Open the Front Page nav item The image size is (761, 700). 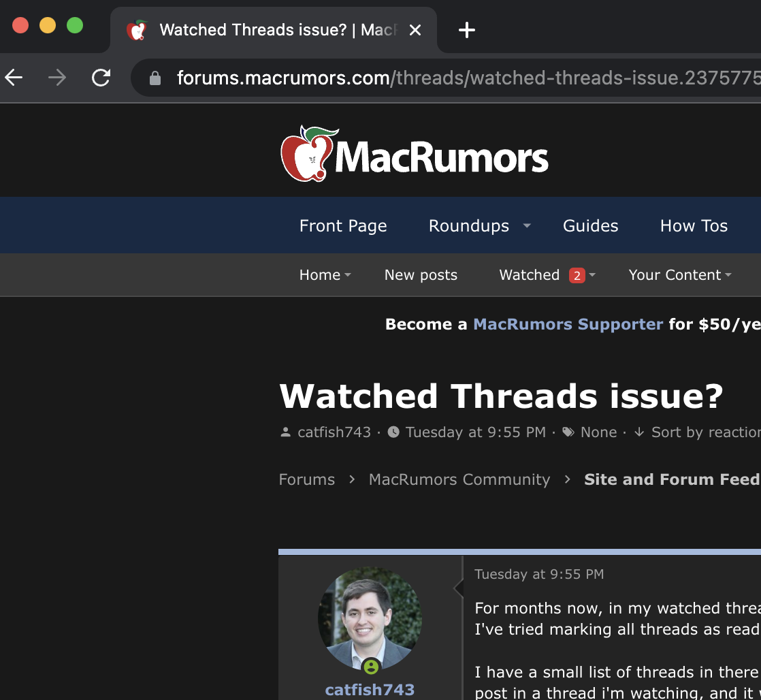point(343,225)
